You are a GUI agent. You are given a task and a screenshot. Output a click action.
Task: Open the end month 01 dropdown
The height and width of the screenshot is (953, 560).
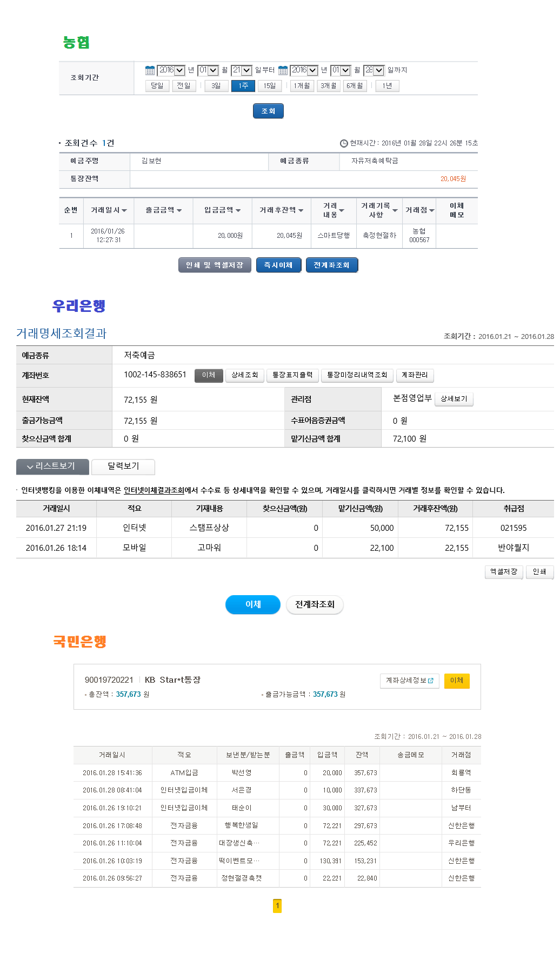341,70
